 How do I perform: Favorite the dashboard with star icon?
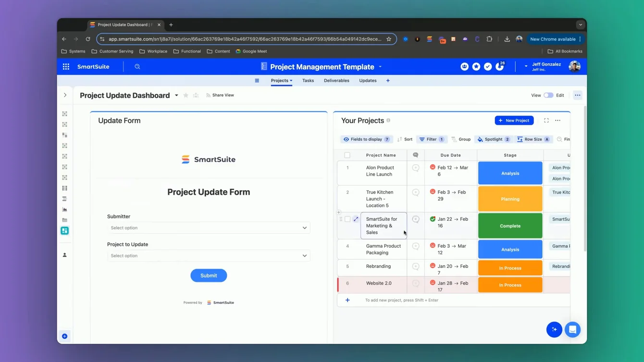point(186,95)
